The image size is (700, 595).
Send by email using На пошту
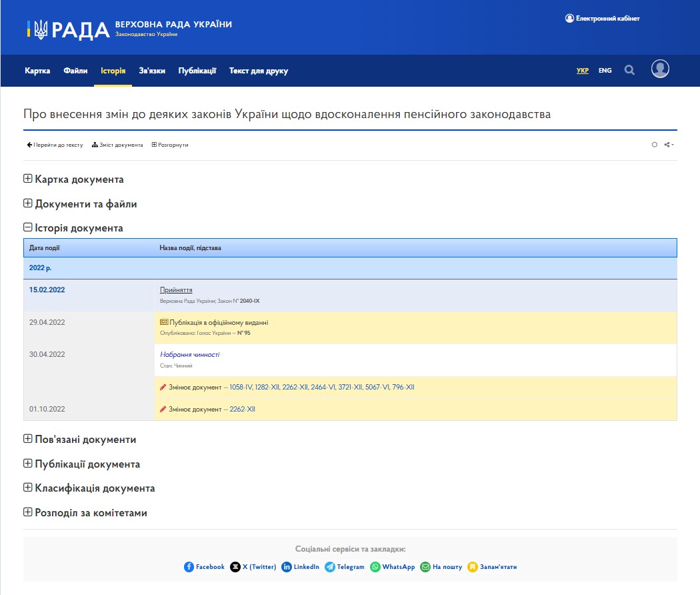[x=441, y=567]
